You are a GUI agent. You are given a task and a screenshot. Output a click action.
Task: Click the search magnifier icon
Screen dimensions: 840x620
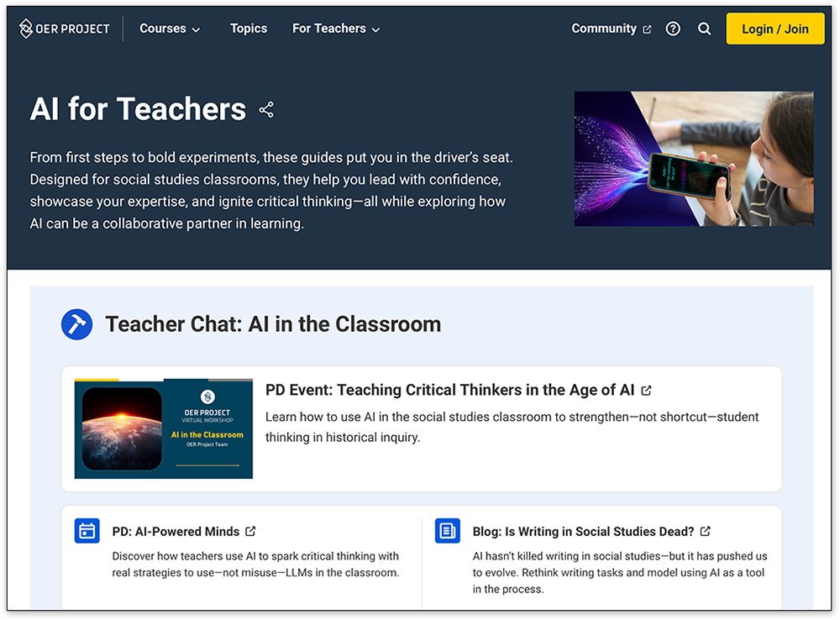click(705, 29)
